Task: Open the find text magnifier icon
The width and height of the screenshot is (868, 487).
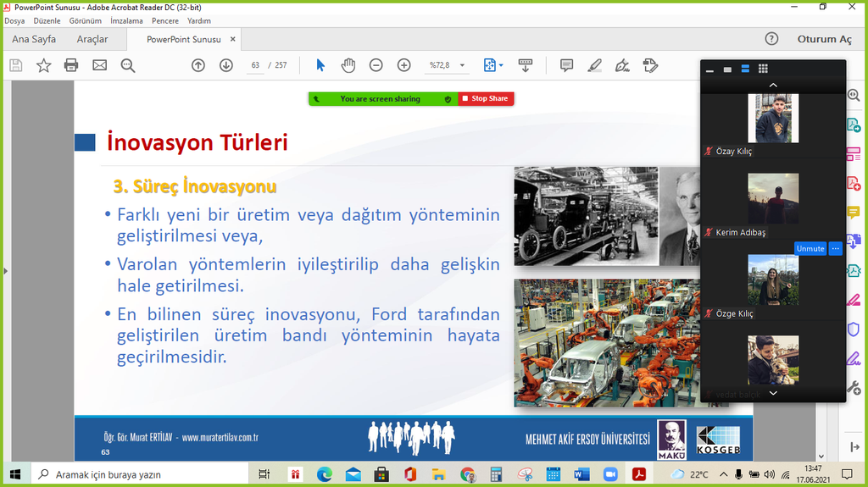Action: [x=128, y=65]
